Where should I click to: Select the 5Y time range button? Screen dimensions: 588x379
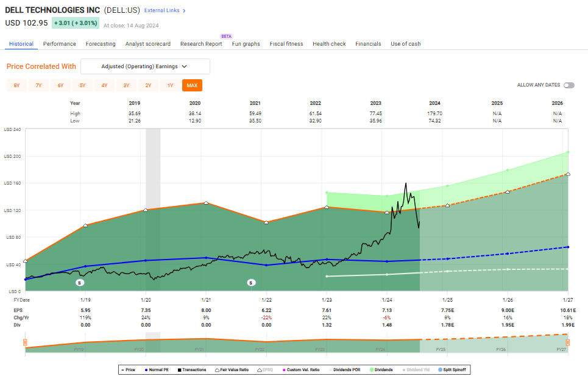click(x=82, y=85)
